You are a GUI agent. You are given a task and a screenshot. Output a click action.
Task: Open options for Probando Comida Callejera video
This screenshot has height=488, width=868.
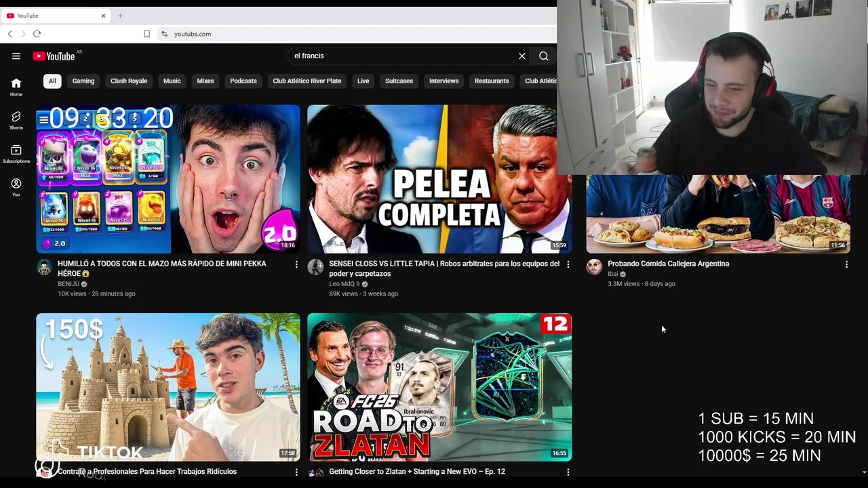[x=846, y=264]
